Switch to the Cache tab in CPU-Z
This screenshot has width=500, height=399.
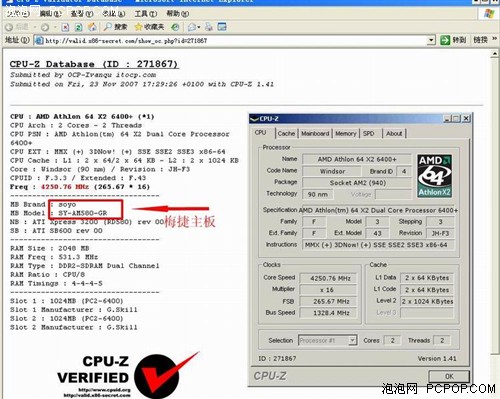tap(286, 134)
